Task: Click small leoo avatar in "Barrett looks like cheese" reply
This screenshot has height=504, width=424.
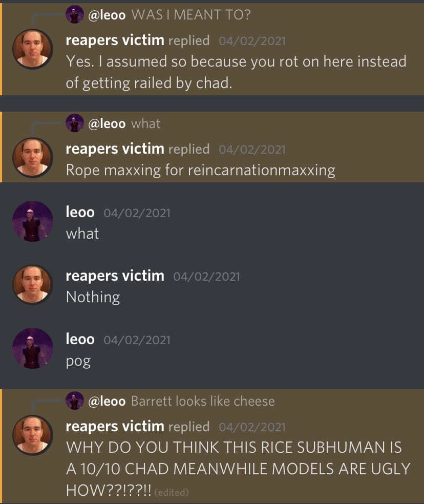Action: pos(75,401)
